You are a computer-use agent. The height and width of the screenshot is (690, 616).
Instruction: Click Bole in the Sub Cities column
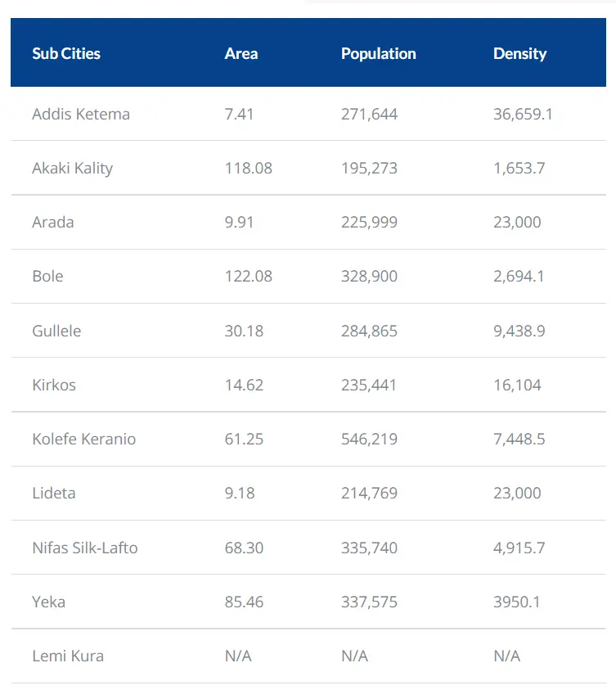[47, 276]
